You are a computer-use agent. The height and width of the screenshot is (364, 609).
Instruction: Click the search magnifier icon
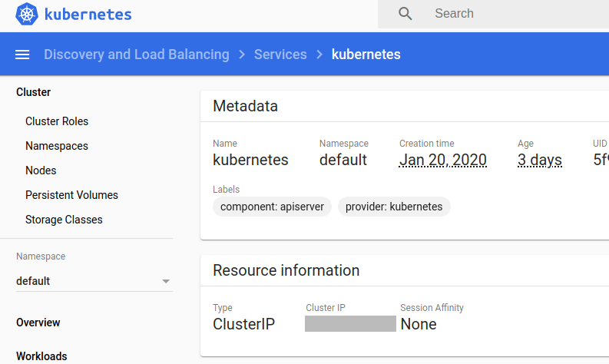click(405, 14)
